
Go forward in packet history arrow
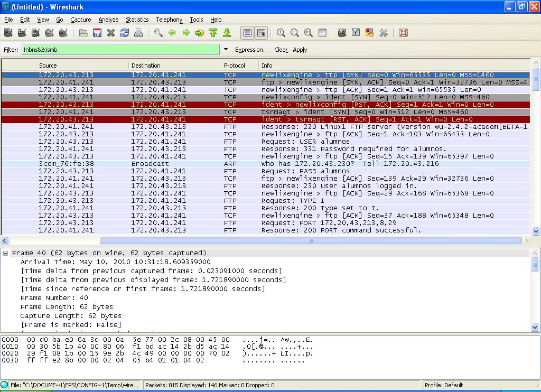tap(186, 33)
